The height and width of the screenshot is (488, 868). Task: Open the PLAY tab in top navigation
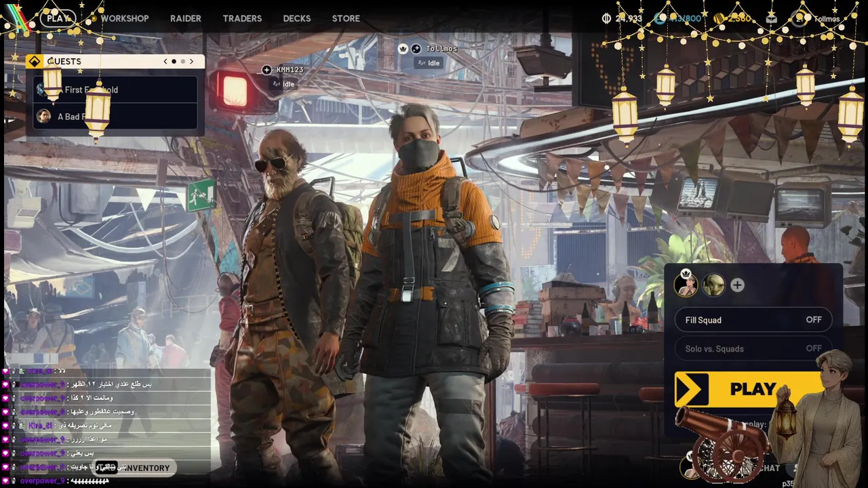[x=58, y=18]
